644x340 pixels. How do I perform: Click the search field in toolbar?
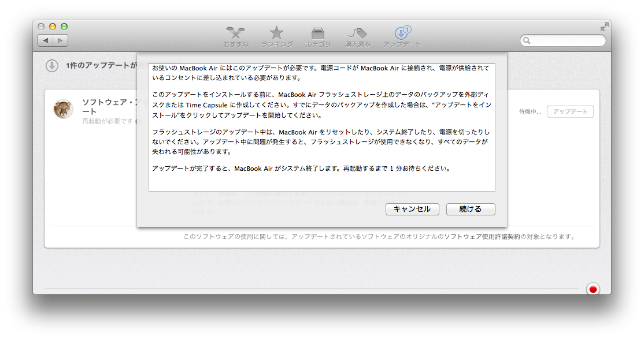pos(562,40)
